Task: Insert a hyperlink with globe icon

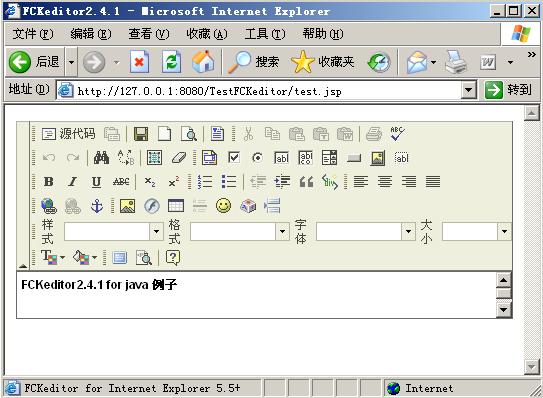Action: point(48,206)
